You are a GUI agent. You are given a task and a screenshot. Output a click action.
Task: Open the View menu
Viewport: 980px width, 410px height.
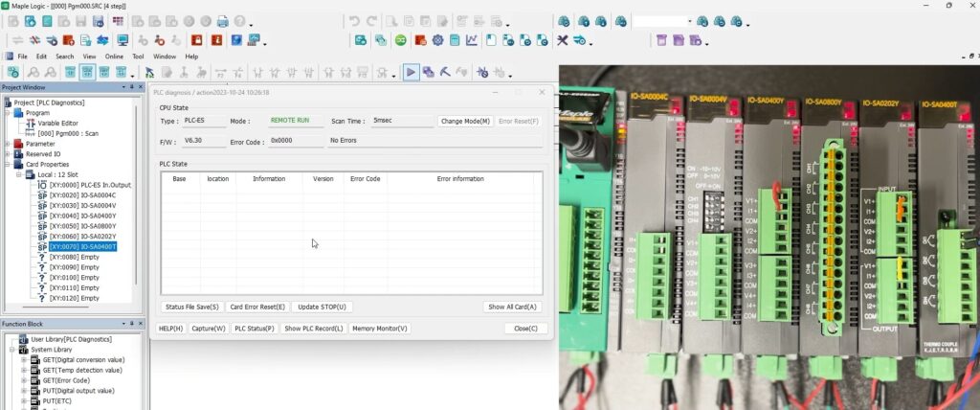coord(89,57)
